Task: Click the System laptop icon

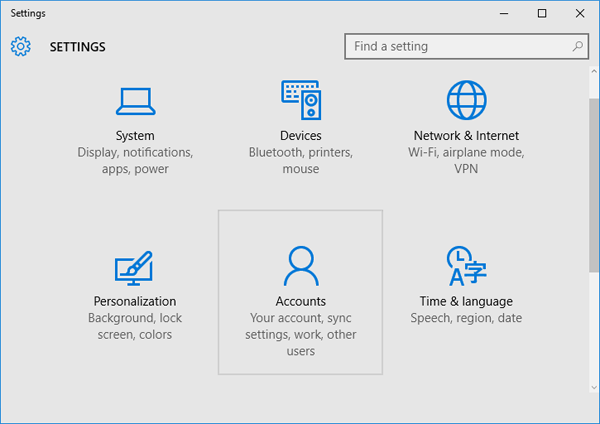Action: pyautogui.click(x=135, y=101)
